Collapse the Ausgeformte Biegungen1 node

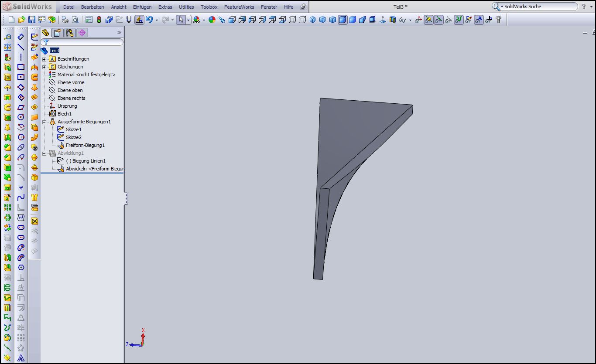coord(44,122)
